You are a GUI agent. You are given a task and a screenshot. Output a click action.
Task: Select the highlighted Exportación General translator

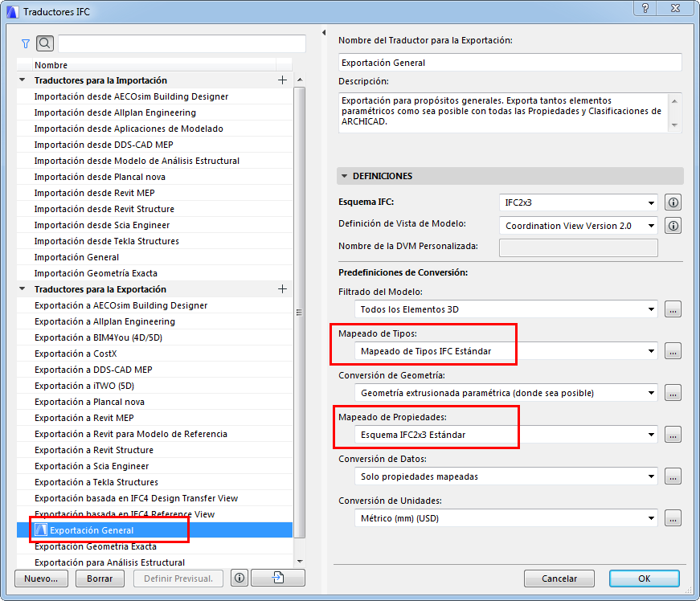[154, 530]
